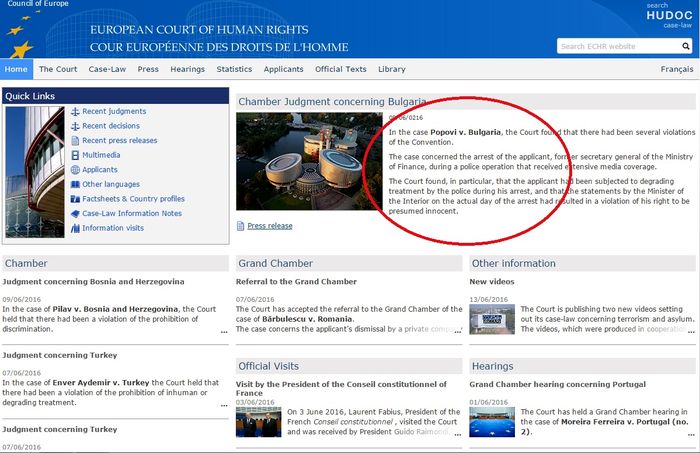This screenshot has width=700, height=453.
Task: Open the New videos thumbnail
Action: click(492, 319)
